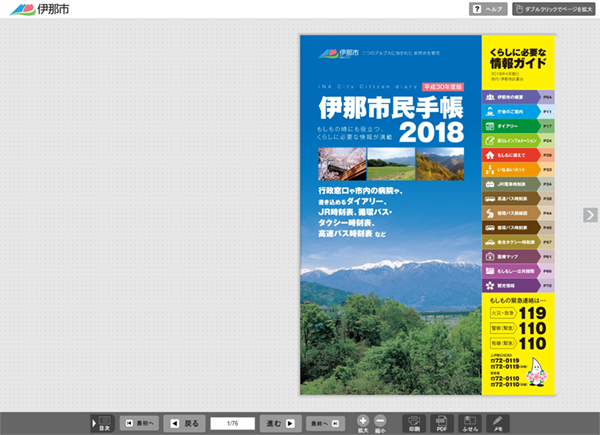This screenshot has height=435, width=600.
Task: Zoom out with the 縮小 minus icon
Action: tap(380, 424)
